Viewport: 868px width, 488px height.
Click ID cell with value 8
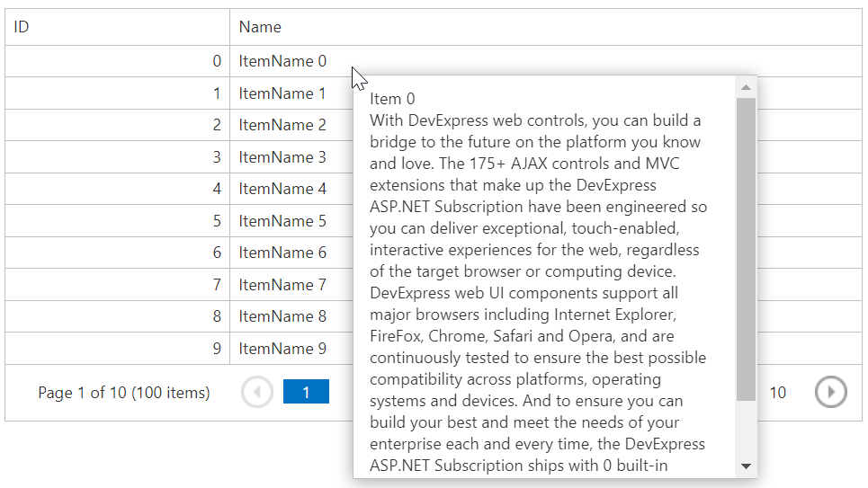(x=117, y=316)
